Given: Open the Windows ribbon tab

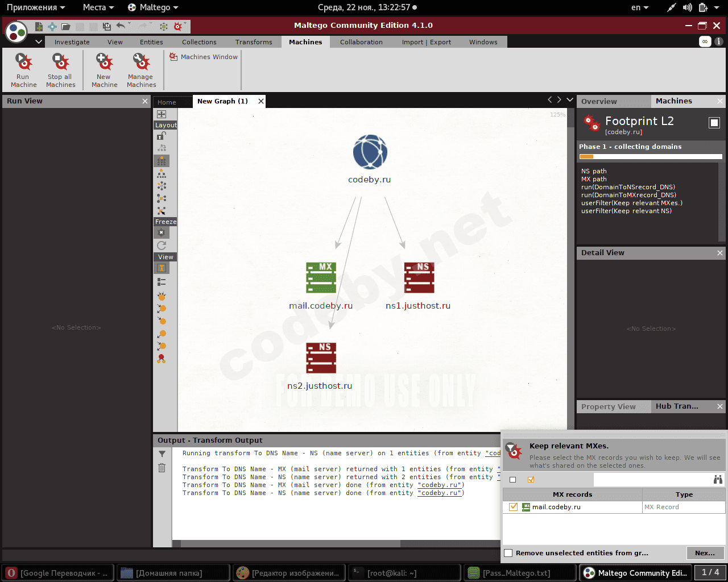Looking at the screenshot, I should [483, 42].
